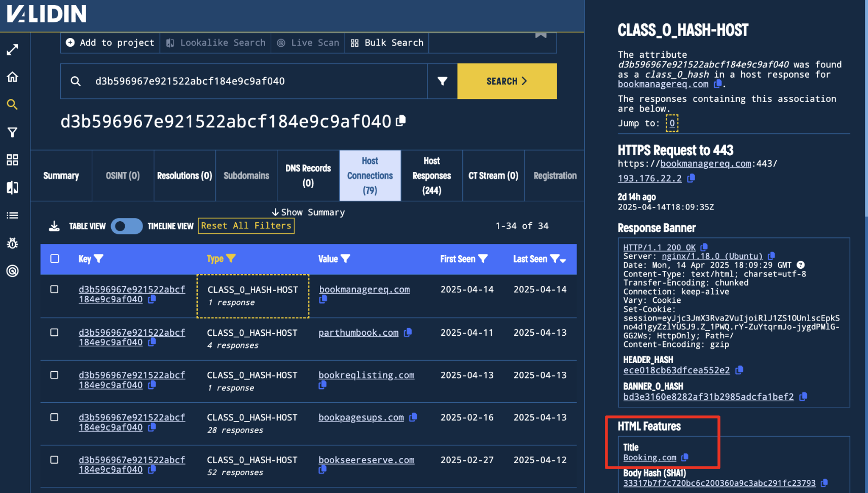
Task: Switch to the Host Responses tab
Action: 431,175
